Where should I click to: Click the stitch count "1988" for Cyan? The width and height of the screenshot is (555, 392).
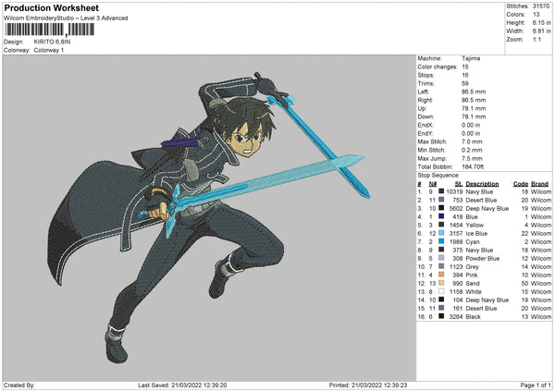[x=456, y=241]
